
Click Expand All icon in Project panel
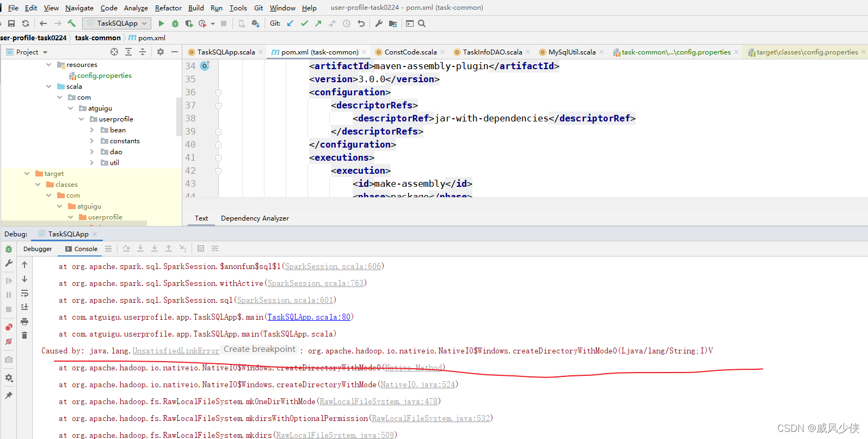point(128,52)
